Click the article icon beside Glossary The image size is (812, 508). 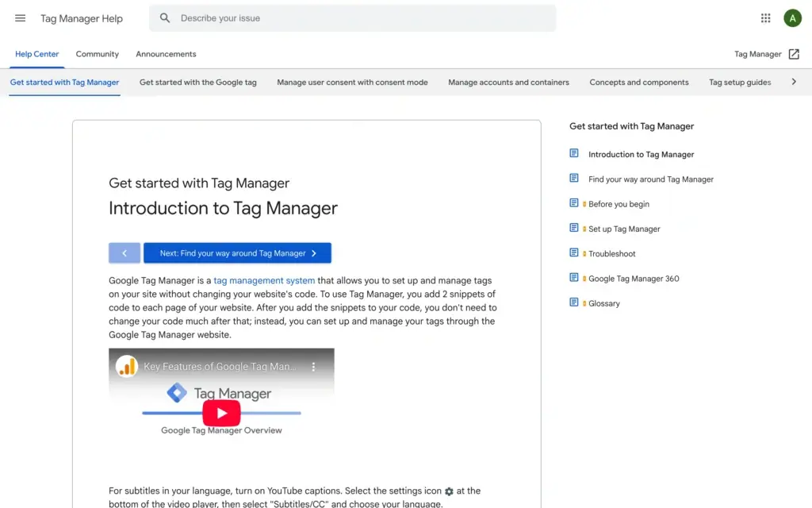point(574,302)
